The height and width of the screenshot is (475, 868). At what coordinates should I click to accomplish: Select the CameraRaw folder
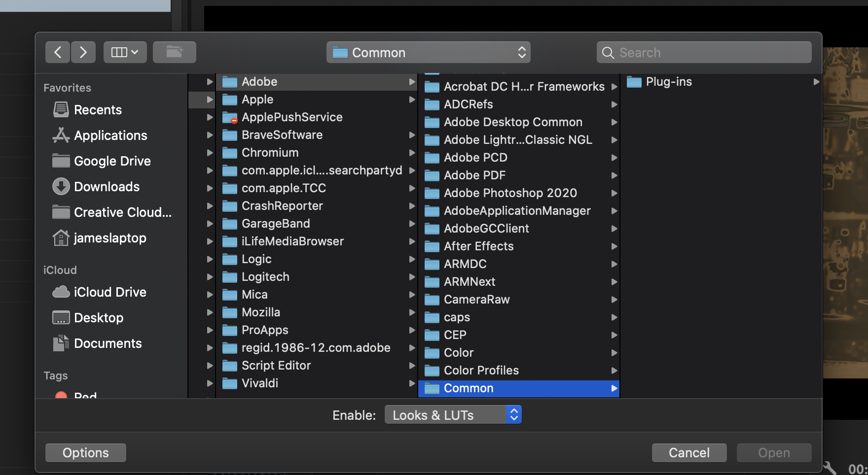pos(476,300)
